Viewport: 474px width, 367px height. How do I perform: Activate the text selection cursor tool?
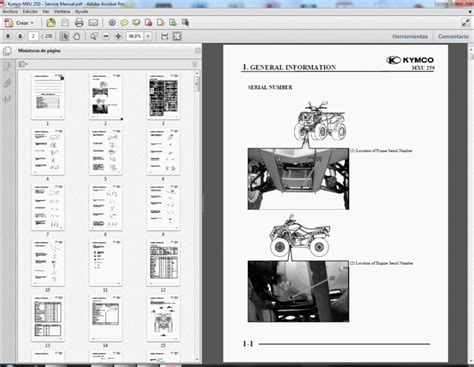pyautogui.click(x=64, y=36)
